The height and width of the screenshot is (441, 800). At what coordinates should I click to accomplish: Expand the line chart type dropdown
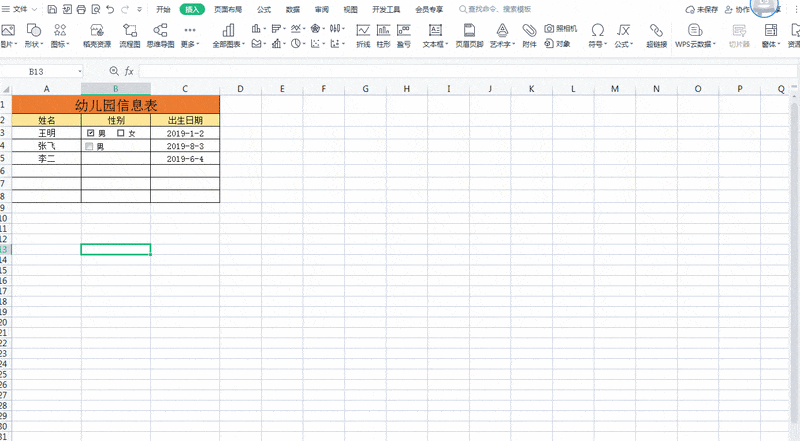[304, 29]
